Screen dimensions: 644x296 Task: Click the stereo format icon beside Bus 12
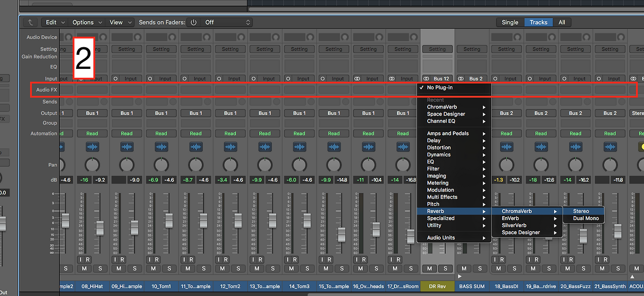coord(426,78)
